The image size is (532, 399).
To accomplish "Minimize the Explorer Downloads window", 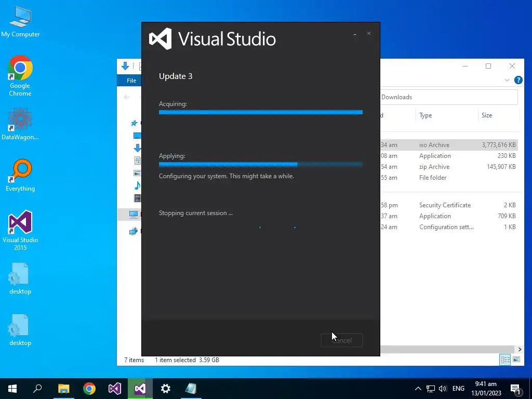I will (465, 66).
